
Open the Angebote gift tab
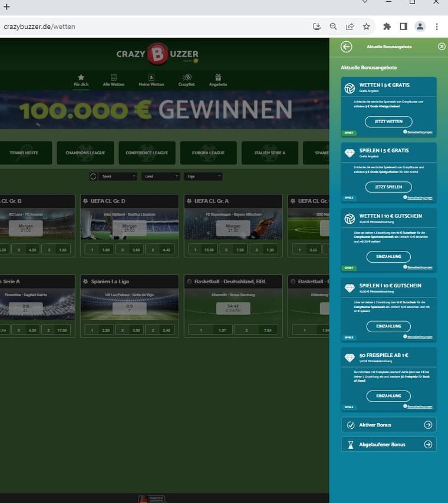tap(218, 80)
